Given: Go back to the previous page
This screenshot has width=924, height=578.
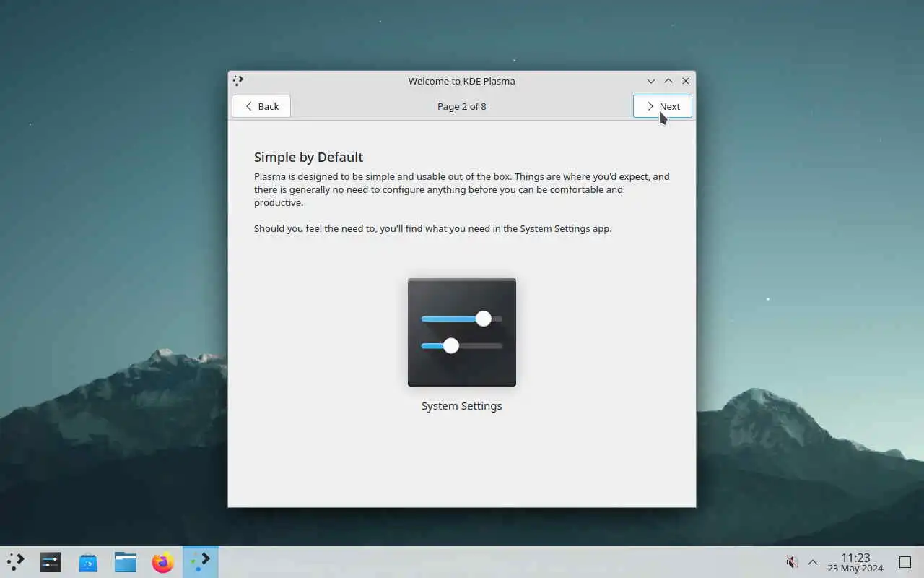Looking at the screenshot, I should pos(261,106).
